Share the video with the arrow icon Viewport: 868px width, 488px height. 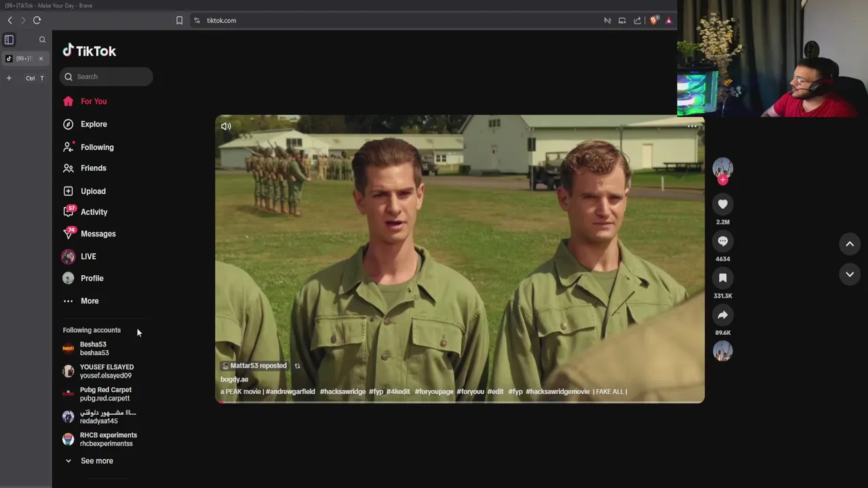click(x=723, y=314)
